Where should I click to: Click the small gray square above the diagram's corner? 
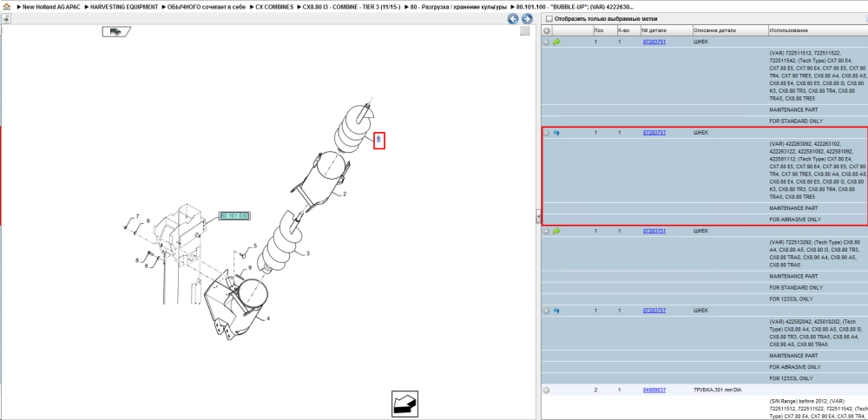pos(524,31)
